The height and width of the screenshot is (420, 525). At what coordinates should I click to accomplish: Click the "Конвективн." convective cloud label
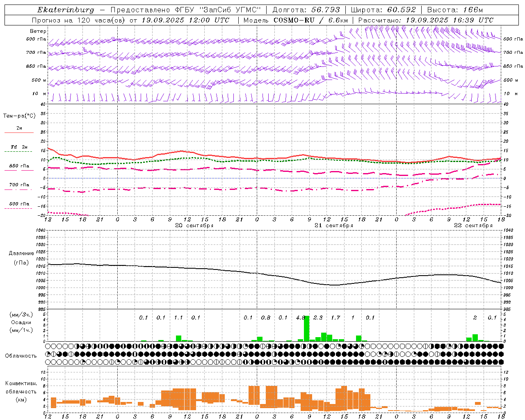[x=21, y=383]
